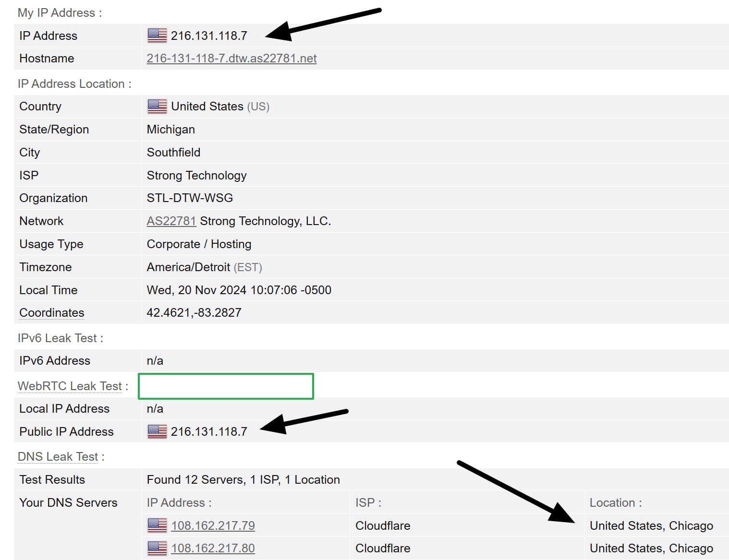The width and height of the screenshot is (729, 560).
Task: Click the United States flag in the Country row
Action: point(156,106)
